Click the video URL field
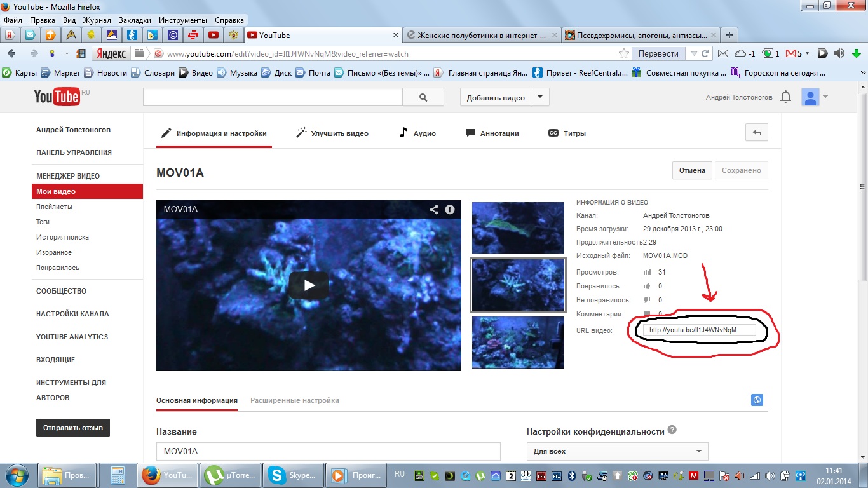The image size is (868, 488). click(x=699, y=330)
